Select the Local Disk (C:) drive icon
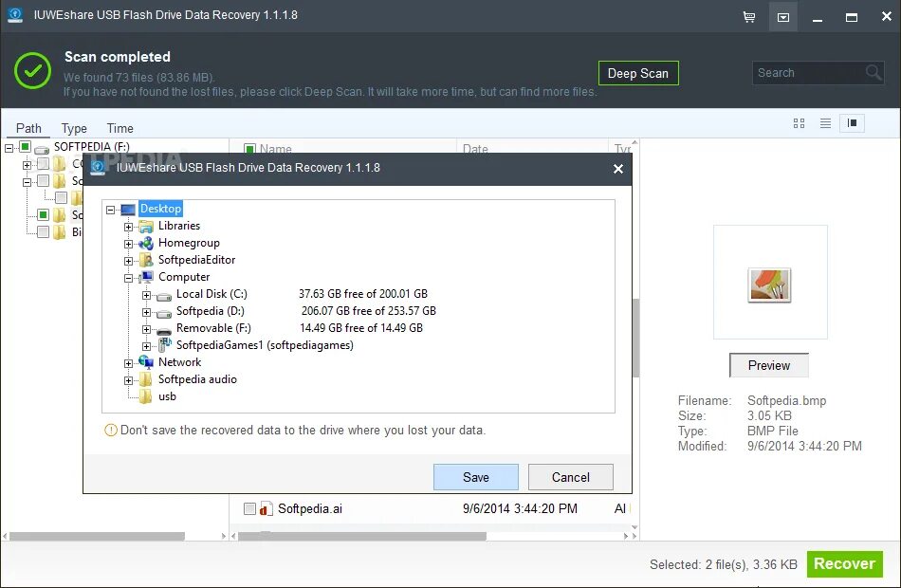The height and width of the screenshot is (588, 901). click(164, 296)
